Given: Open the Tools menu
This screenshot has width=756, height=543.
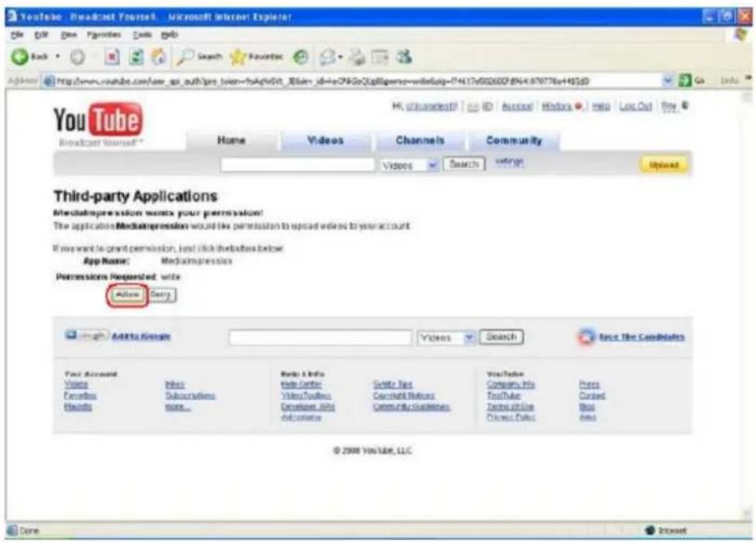Looking at the screenshot, I should (142, 35).
